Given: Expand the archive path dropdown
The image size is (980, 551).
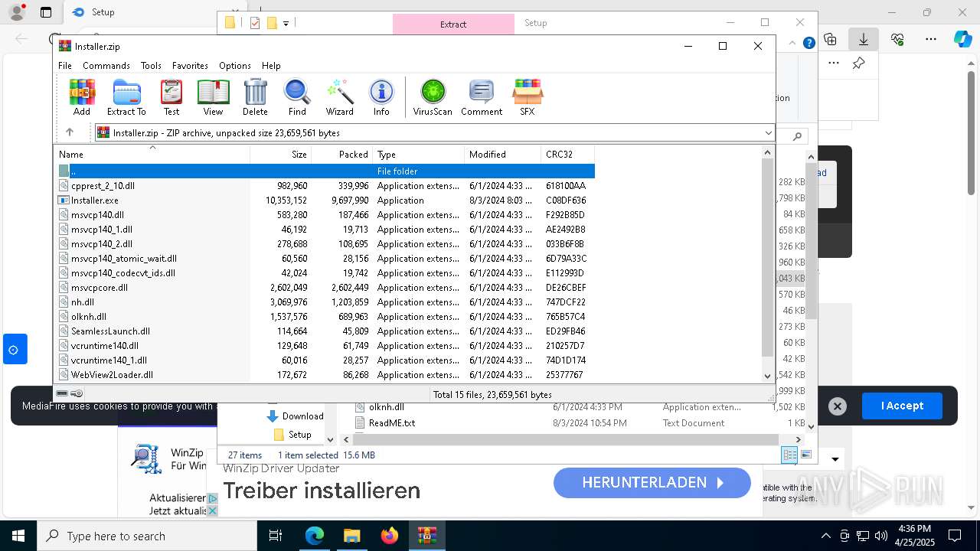Looking at the screenshot, I should [768, 133].
